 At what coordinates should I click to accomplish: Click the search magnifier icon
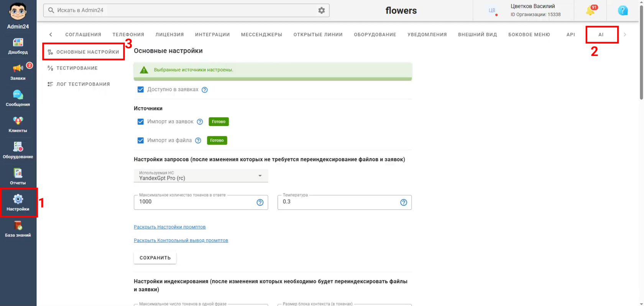pos(51,10)
